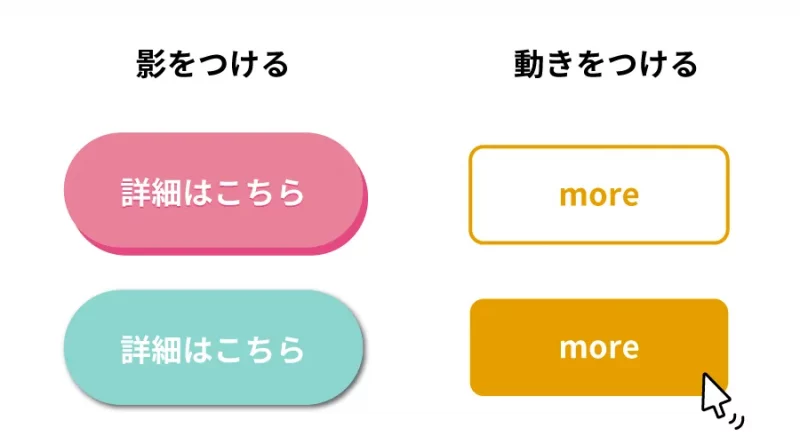Viewport: 800px width, 444px height.
Task: Click the 動 character in the right heading
Action: 531,65
